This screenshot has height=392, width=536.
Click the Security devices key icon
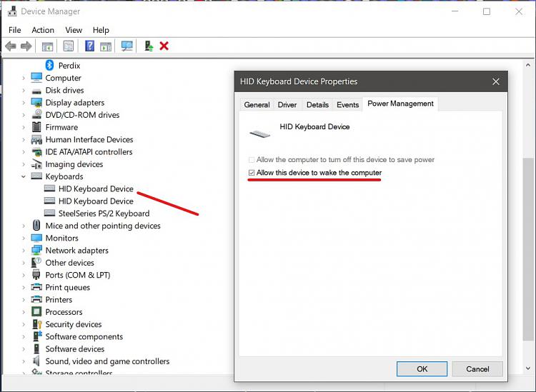point(36,324)
